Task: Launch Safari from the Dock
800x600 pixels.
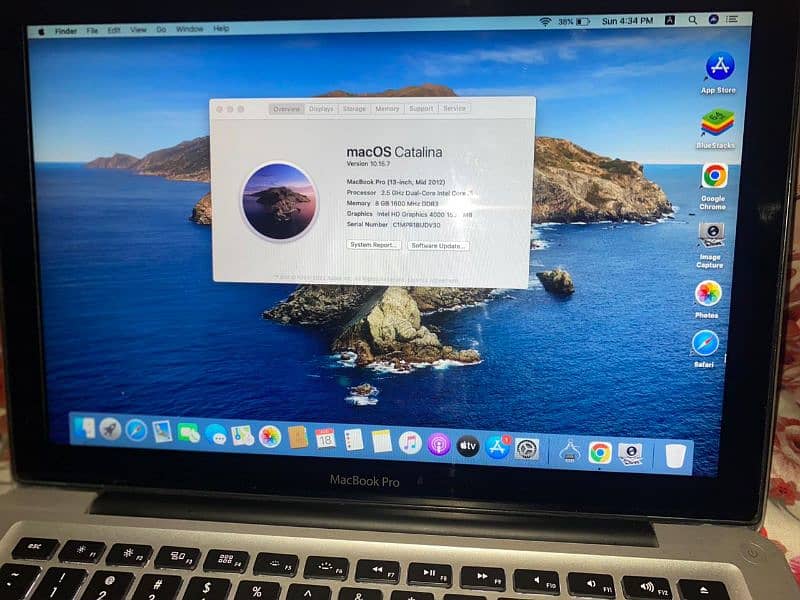Action: click(x=136, y=430)
